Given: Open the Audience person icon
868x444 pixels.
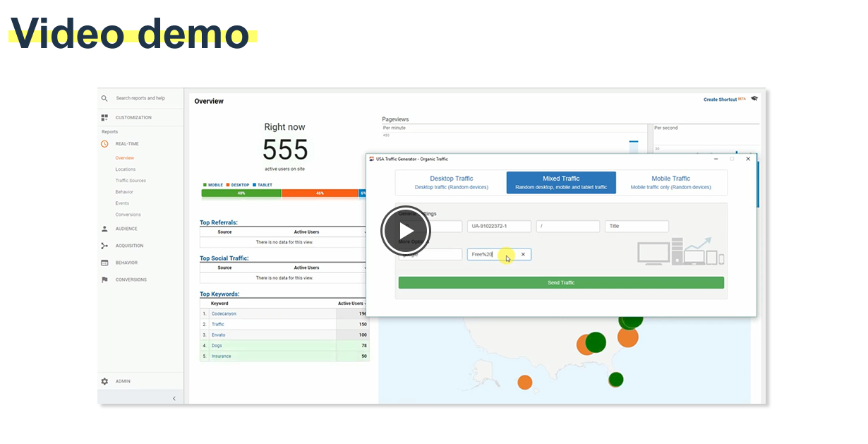Looking at the screenshot, I should point(104,229).
